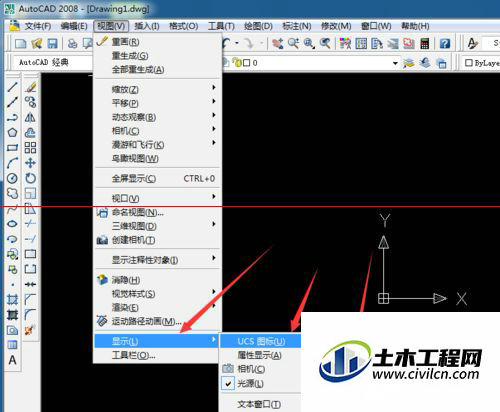Select the Scale tool
The height and width of the screenshot is (412, 500).
point(30,193)
